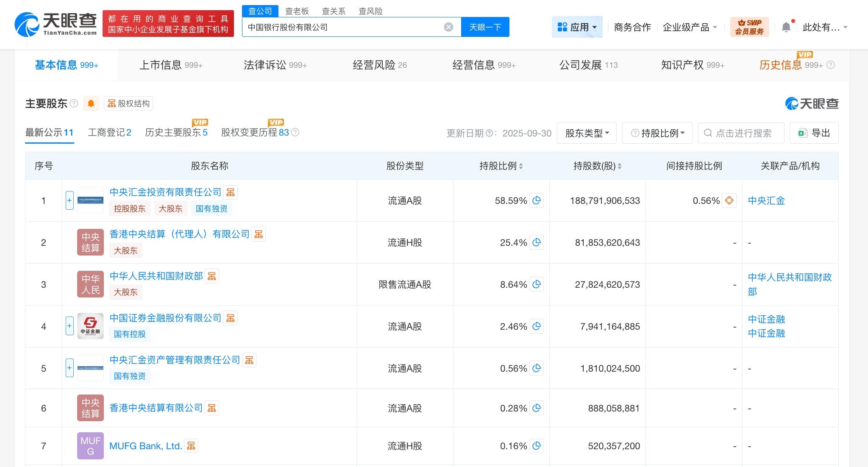Screen dimensions: 868x467
Task: Open pie chart icon for 25.4% holding
Action: pyautogui.click(x=536, y=242)
